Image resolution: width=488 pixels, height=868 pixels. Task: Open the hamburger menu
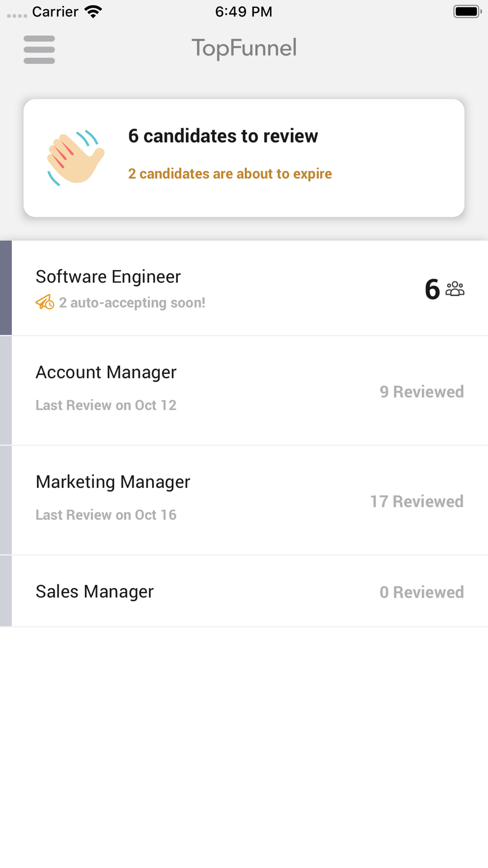39,49
